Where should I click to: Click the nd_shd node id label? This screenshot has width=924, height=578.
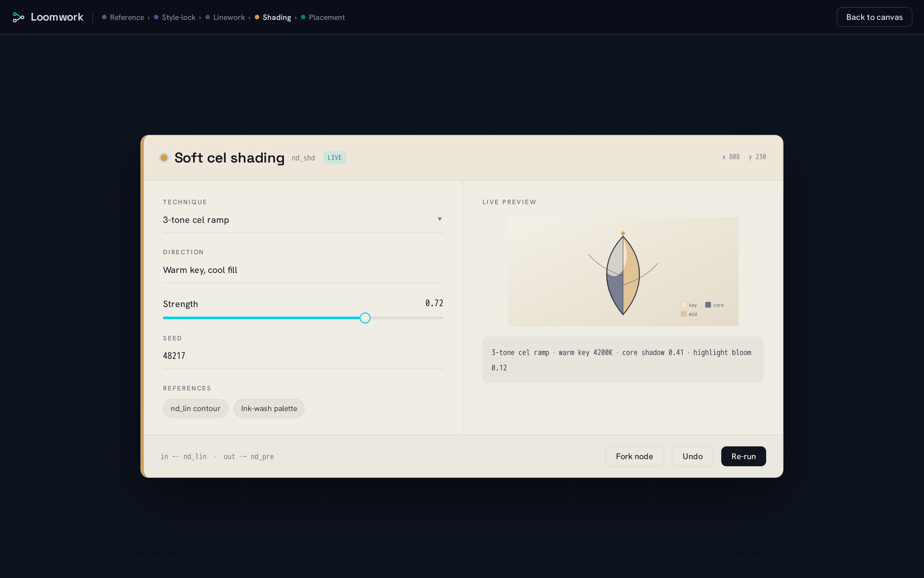pos(303,158)
